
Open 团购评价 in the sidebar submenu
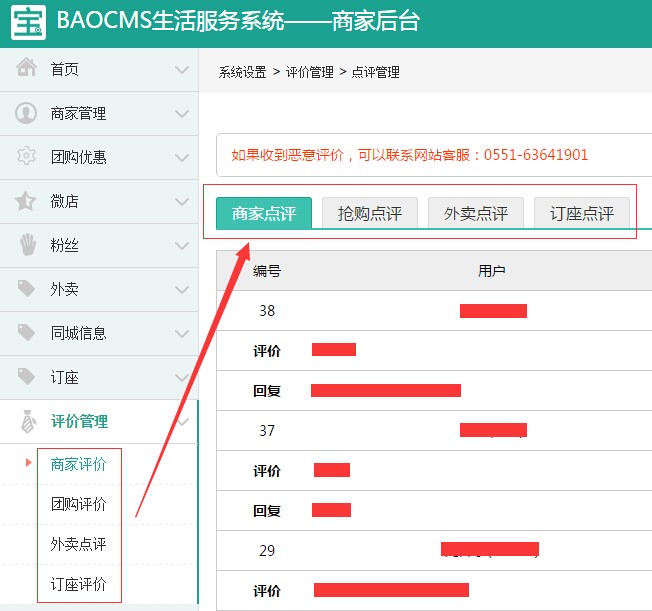point(79,504)
